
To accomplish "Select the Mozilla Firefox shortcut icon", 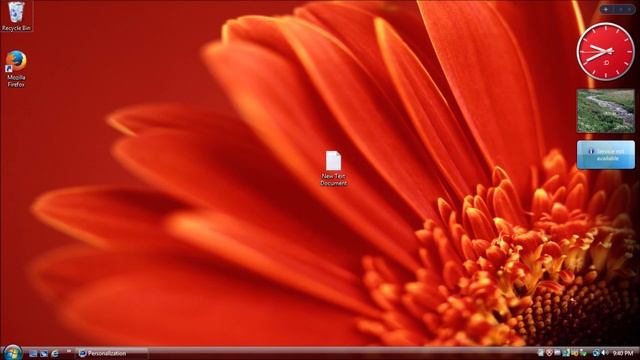I will coord(16,69).
